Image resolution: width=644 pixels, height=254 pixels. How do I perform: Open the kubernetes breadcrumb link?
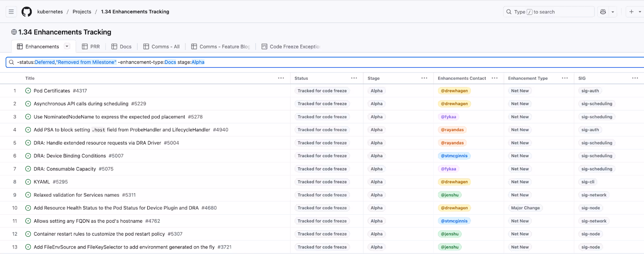point(50,12)
